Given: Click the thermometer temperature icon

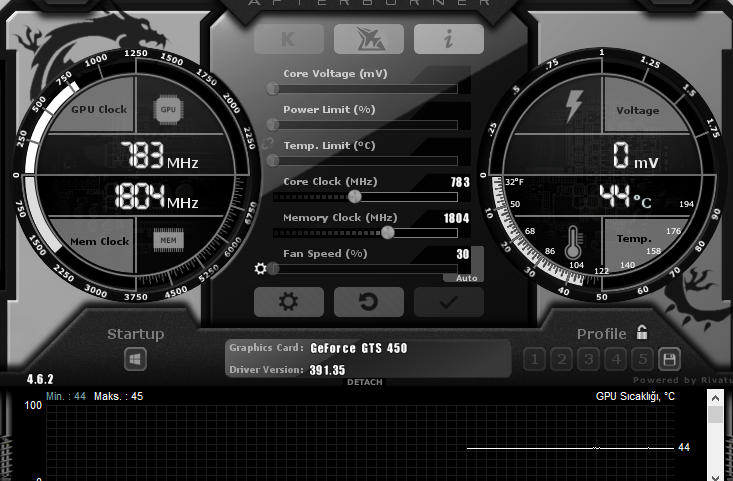Looking at the screenshot, I should [x=573, y=242].
